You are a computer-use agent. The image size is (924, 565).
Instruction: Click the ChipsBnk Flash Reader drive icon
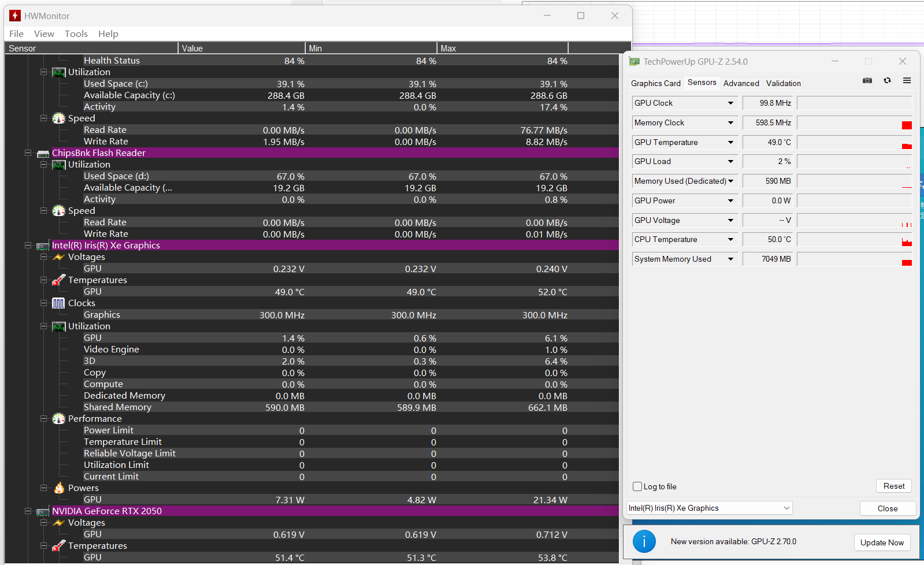(x=43, y=153)
